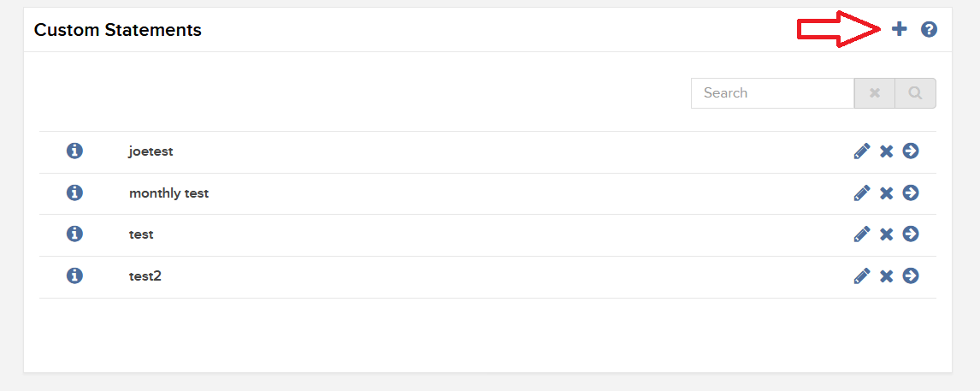Screen dimensions: 980x391
Task: Run test2 using circled arrow icon
Action: pos(911,275)
